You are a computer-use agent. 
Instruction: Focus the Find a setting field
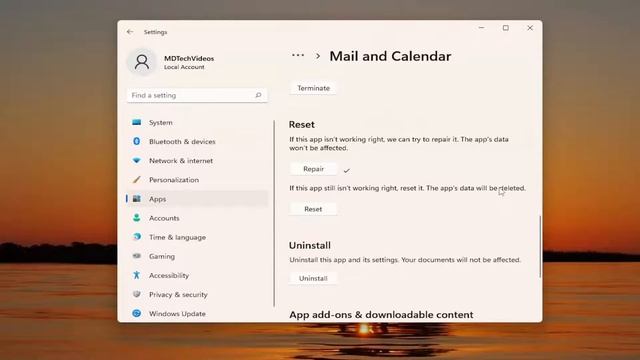tap(198, 95)
